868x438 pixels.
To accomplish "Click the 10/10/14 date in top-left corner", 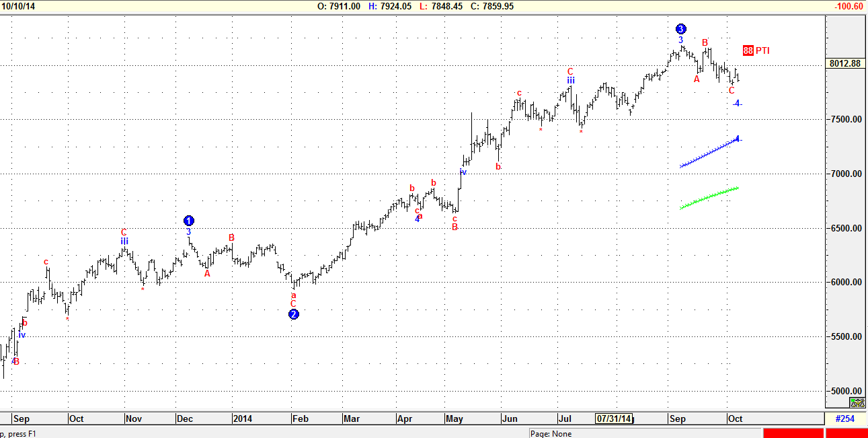I will [18, 6].
